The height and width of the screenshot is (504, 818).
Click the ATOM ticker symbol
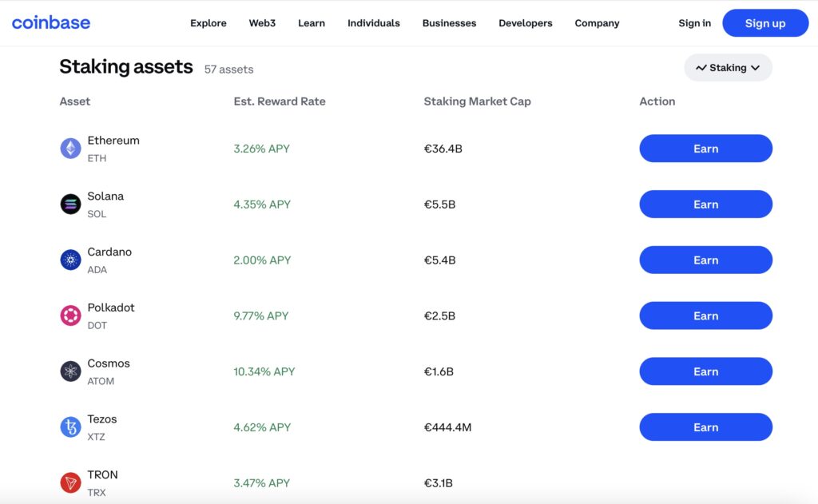100,381
